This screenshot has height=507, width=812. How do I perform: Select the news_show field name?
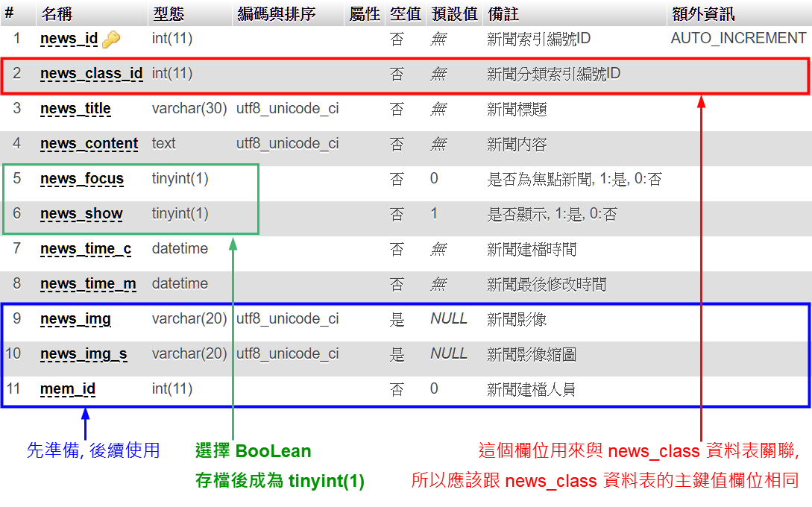(x=81, y=214)
